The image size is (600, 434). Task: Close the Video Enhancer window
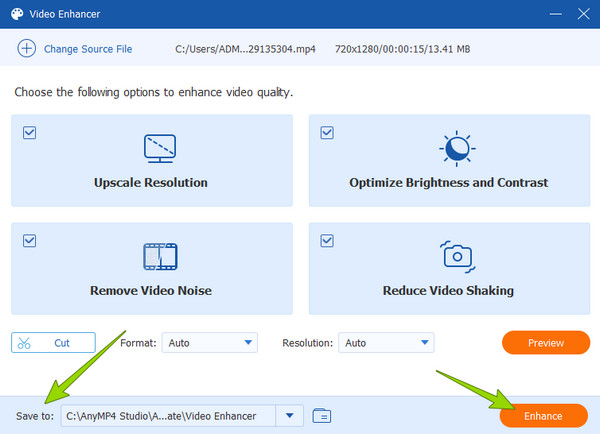pos(584,14)
